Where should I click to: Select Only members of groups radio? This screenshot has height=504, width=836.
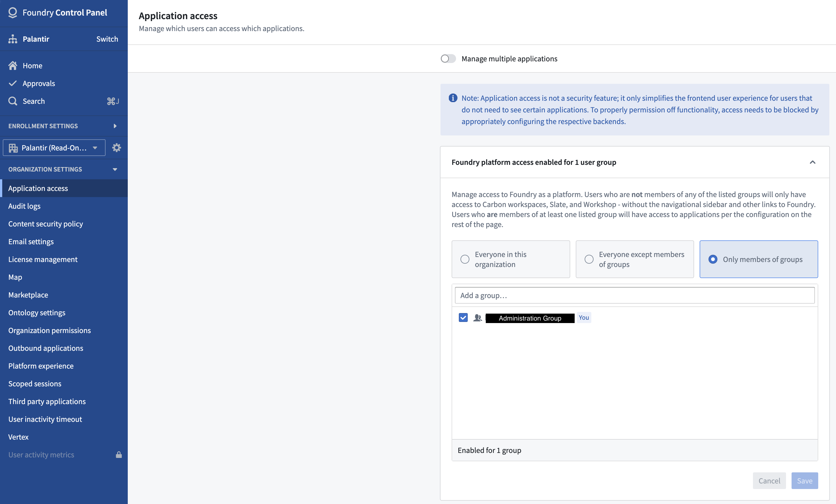(712, 259)
